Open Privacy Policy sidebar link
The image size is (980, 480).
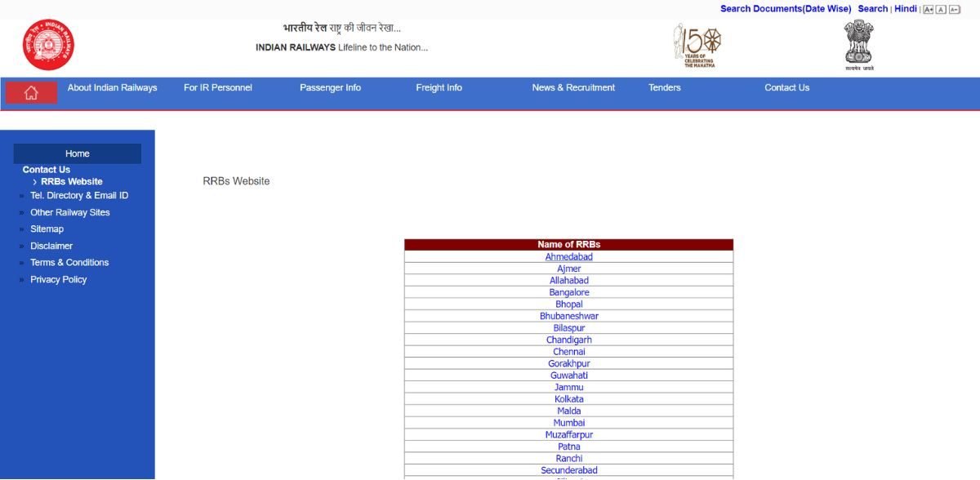[x=58, y=279]
